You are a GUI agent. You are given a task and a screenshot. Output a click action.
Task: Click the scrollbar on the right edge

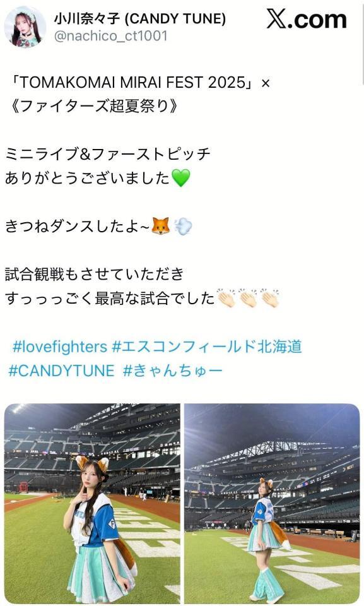[363, 42]
